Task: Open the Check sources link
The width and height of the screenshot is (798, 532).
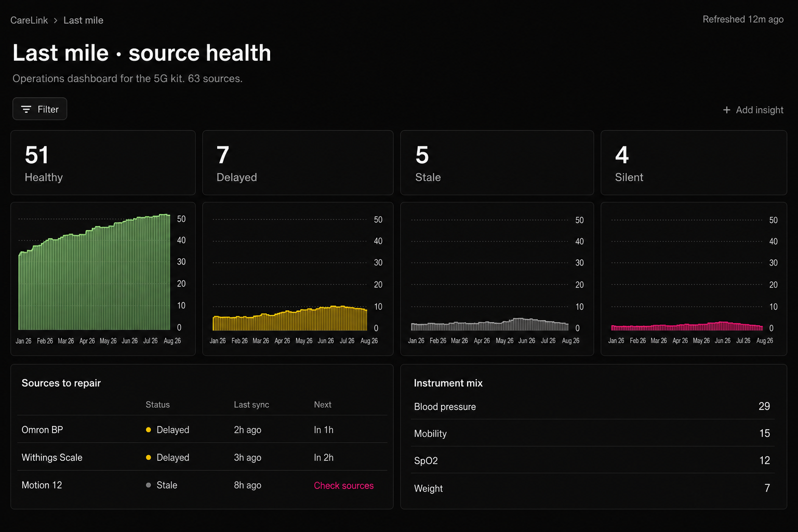Action: pos(343,485)
